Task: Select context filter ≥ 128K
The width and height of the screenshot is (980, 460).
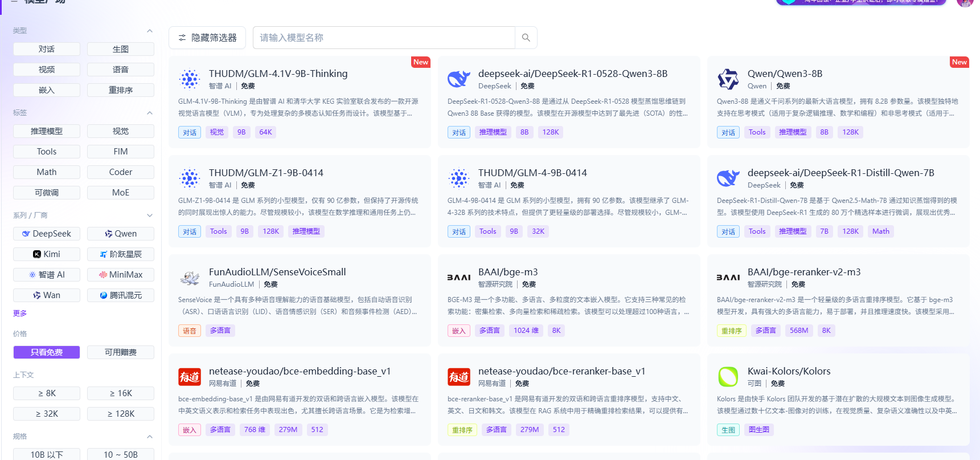Action: (x=121, y=414)
